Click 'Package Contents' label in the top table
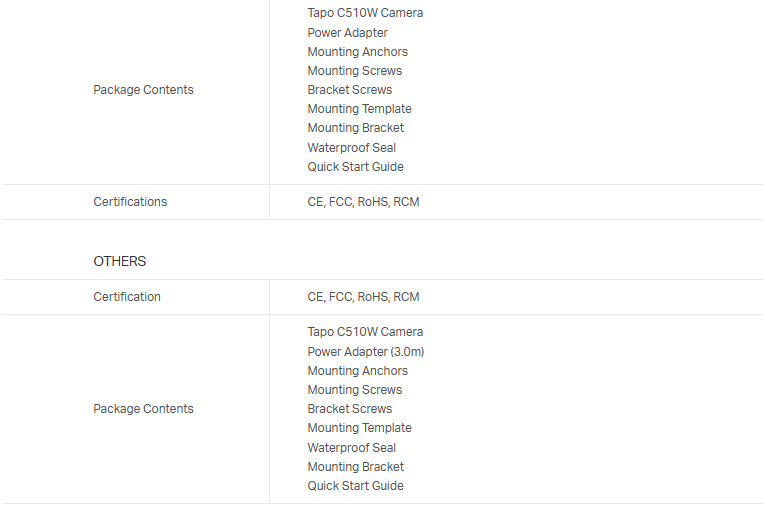Screen dimensions: 763x517 pos(143,90)
